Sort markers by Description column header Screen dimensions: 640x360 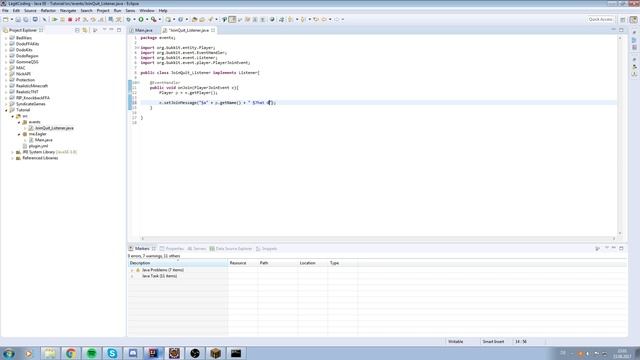pyautogui.click(x=178, y=263)
